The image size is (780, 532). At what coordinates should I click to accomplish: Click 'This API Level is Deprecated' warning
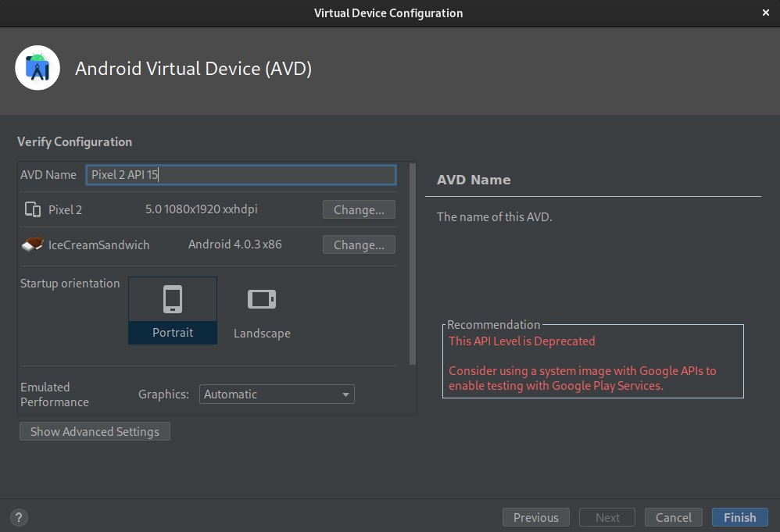522,341
